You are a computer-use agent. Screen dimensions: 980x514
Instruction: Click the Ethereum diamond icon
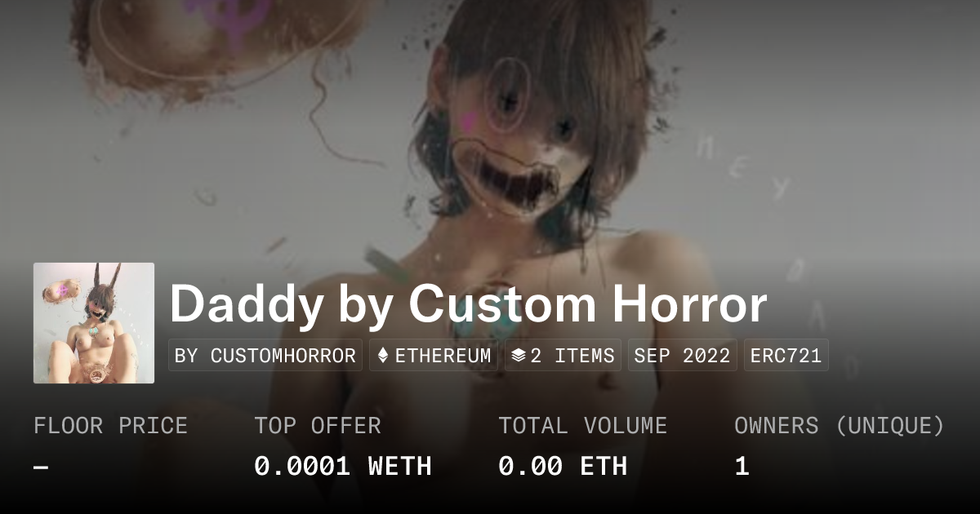383,356
